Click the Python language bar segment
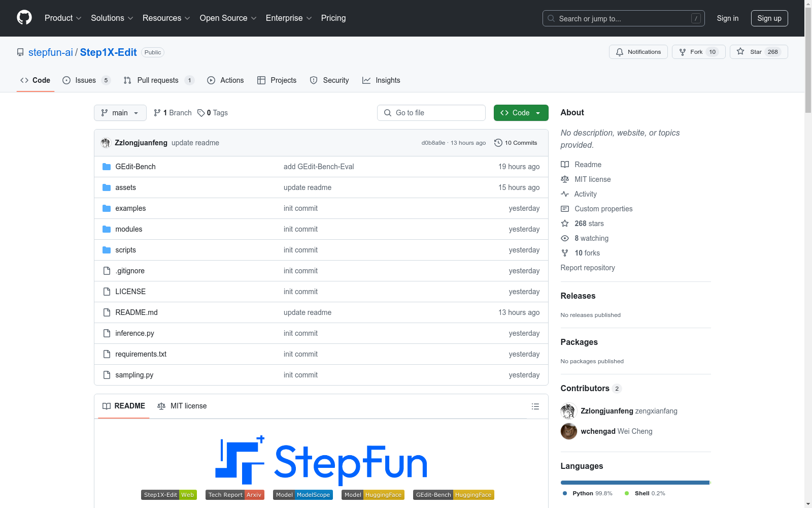 tap(635, 483)
